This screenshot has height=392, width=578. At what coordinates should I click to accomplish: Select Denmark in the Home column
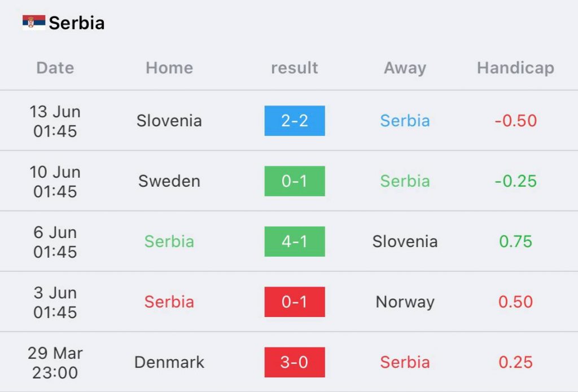pos(169,362)
